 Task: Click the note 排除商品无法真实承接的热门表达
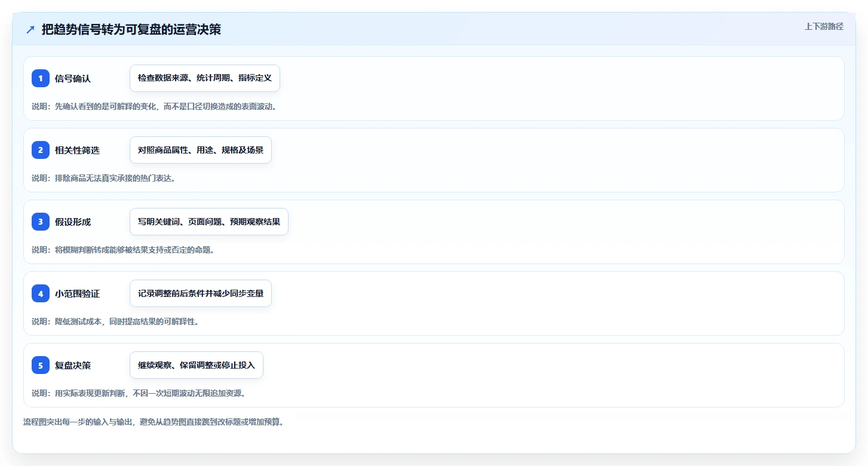point(103,178)
